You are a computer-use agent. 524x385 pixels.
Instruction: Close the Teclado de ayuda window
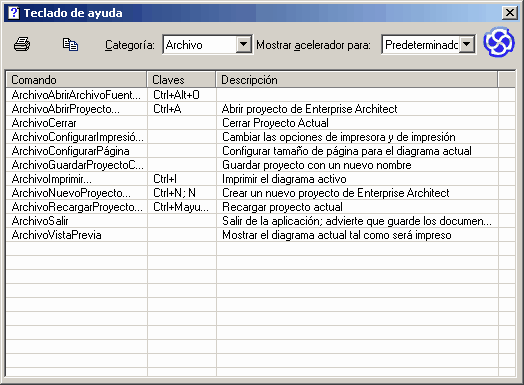tap(510, 13)
